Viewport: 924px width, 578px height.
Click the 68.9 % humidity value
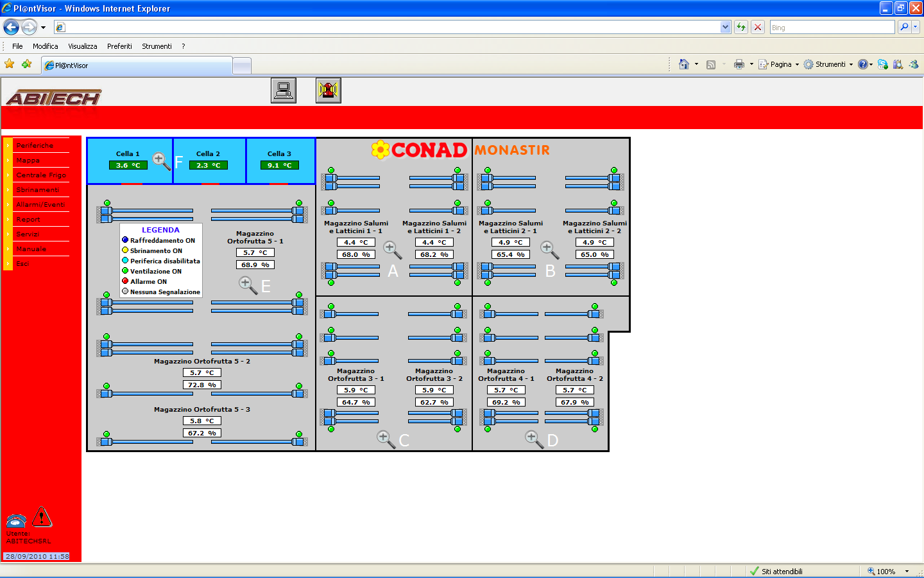[x=255, y=265]
